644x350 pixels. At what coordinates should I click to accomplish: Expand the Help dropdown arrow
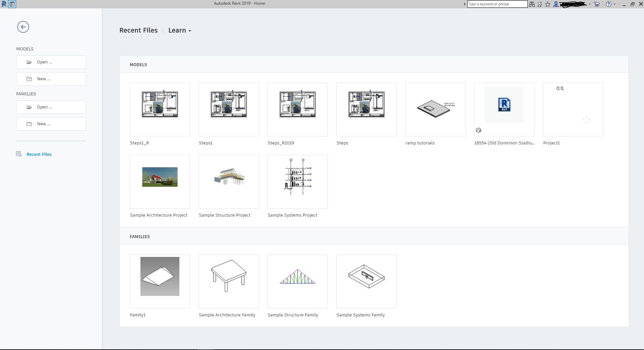[x=615, y=4]
